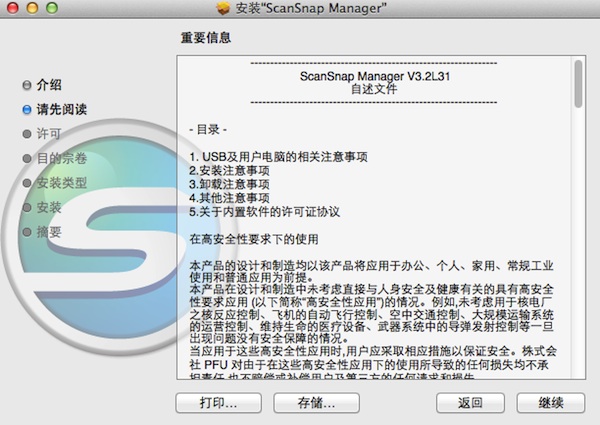Click the yellow minimize window button
The image size is (600, 425).
(32, 8)
